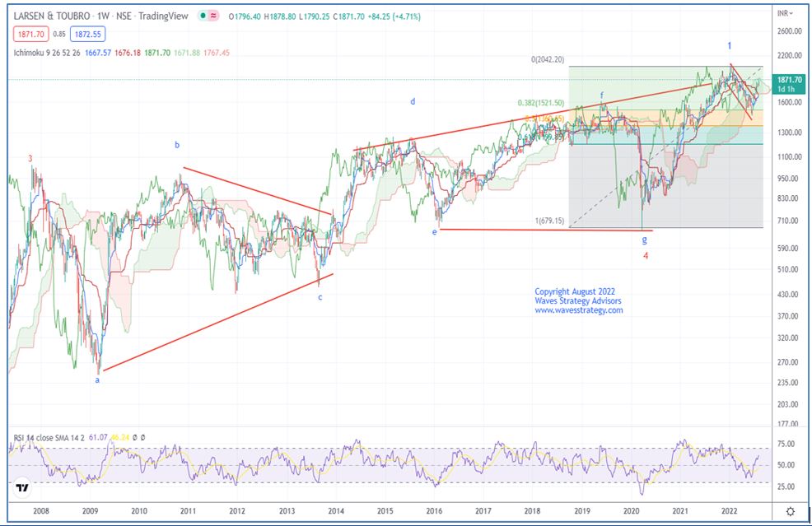Click the buy price 1872.55 button
Image resolution: width=812 pixels, height=526 pixels.
[x=87, y=35]
